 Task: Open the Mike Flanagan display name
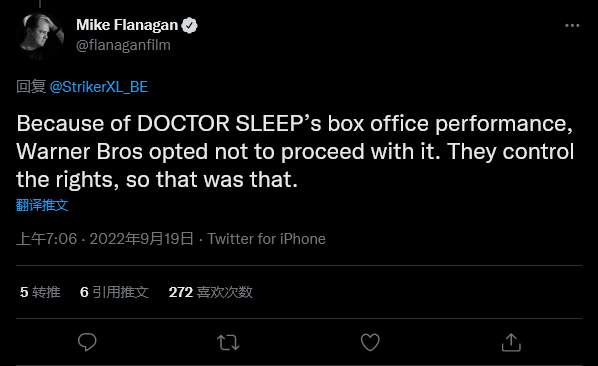coord(127,25)
